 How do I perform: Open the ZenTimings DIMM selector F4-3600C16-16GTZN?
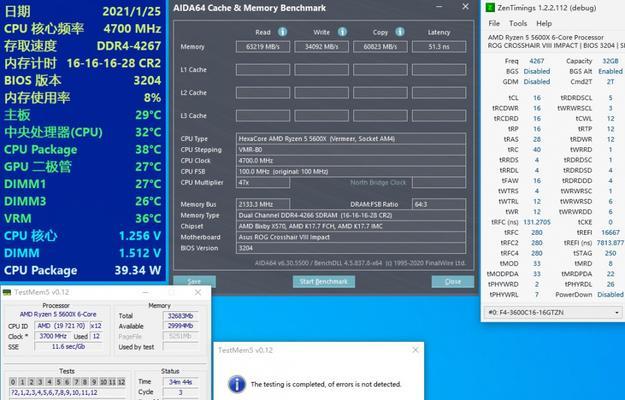553,312
